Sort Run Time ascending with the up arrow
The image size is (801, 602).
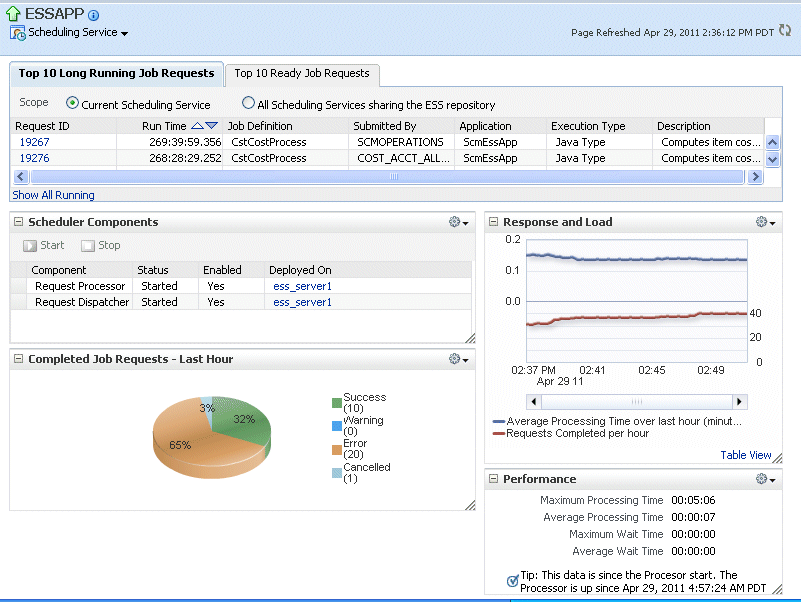(196, 125)
